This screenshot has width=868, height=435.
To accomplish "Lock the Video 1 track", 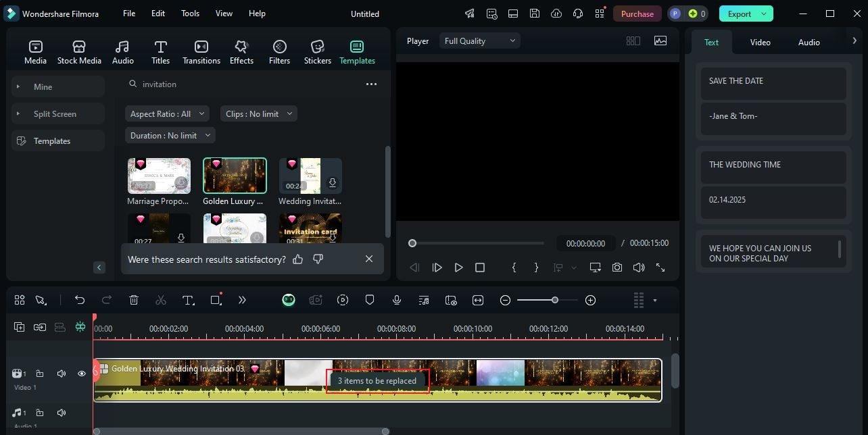I will click(40, 374).
